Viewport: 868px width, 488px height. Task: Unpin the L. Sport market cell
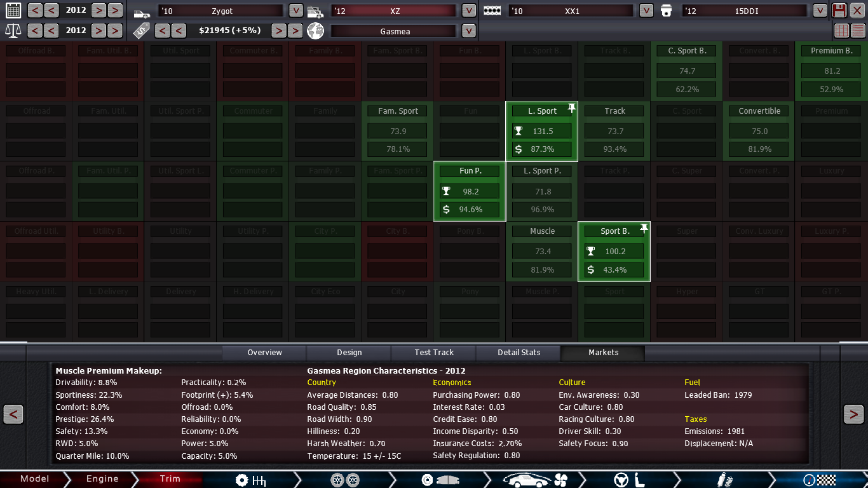pos(571,108)
